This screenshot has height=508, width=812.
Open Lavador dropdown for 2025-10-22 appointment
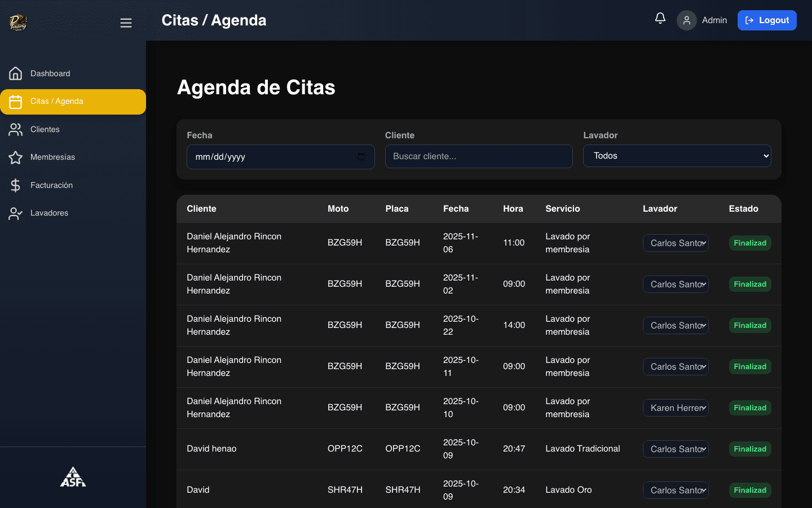pos(676,326)
